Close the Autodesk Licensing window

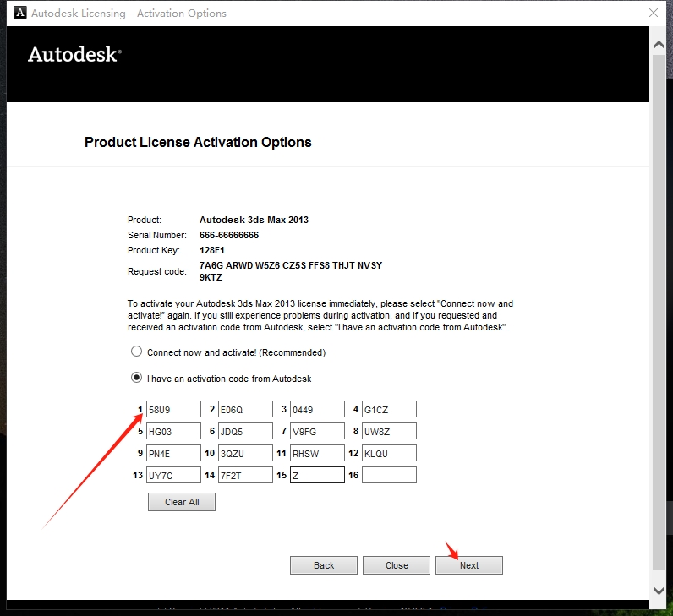pos(654,14)
